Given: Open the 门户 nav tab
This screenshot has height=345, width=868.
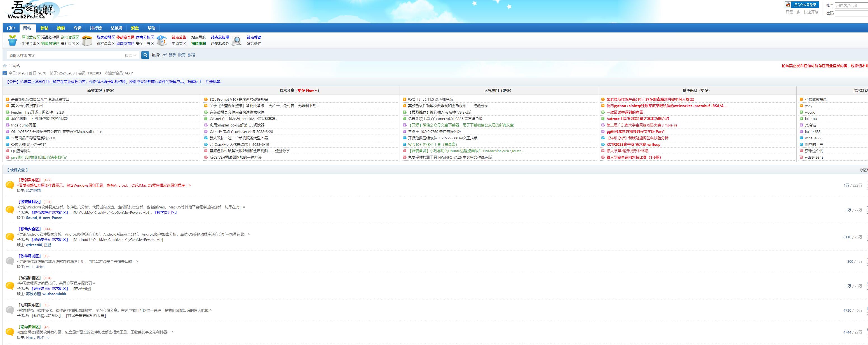Looking at the screenshot, I should pos(11,28).
